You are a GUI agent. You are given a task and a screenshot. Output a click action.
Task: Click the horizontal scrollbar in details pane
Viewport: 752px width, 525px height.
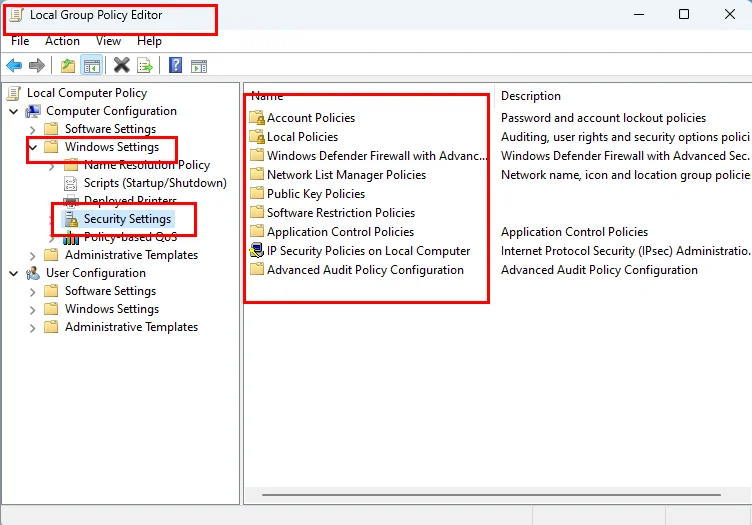click(x=491, y=494)
